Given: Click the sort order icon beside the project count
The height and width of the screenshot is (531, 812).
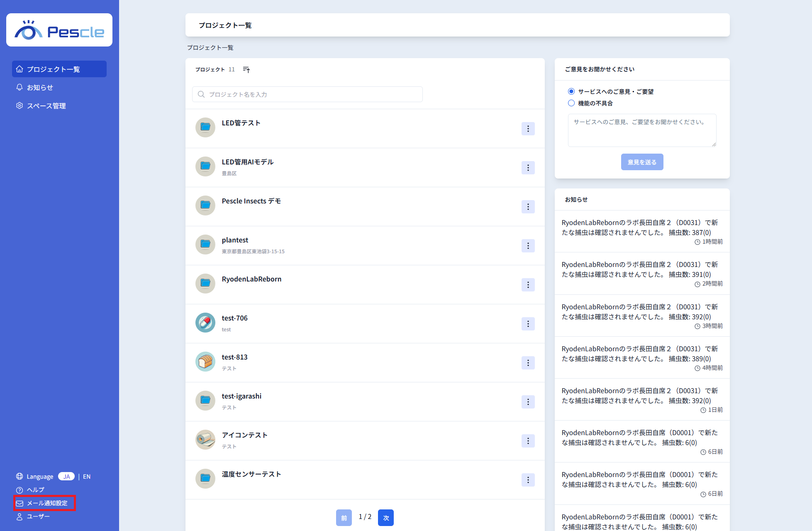Looking at the screenshot, I should (x=246, y=70).
